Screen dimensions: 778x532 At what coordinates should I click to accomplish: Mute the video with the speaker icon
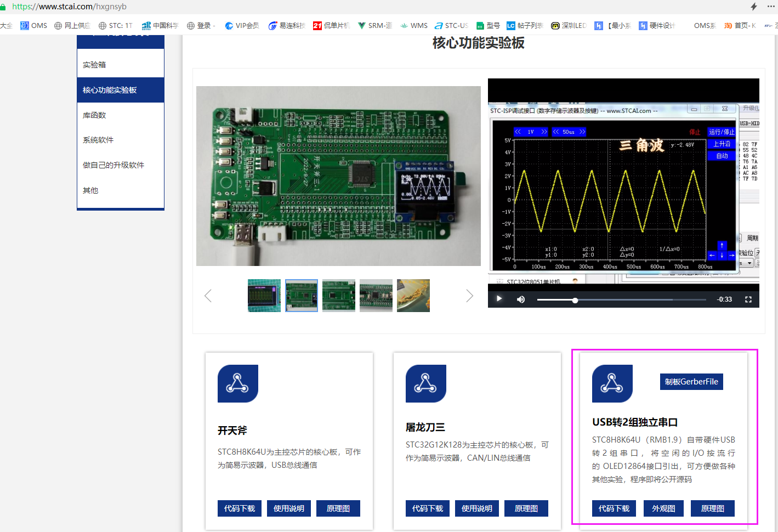tap(521, 299)
